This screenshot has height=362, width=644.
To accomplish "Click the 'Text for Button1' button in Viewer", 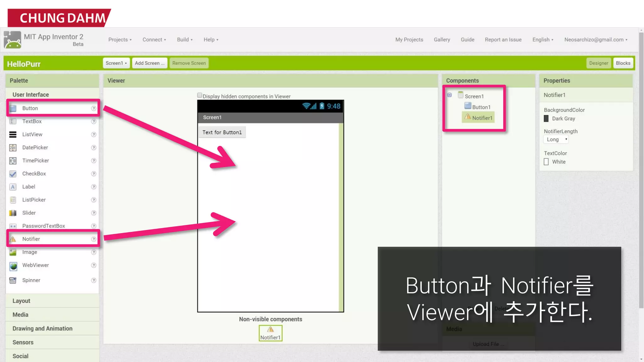I will (222, 132).
